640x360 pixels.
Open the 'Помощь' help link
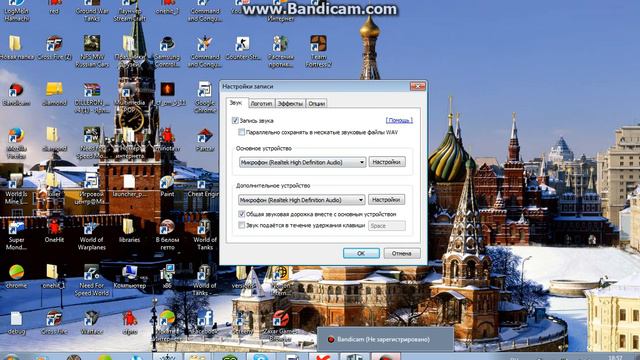point(399,120)
